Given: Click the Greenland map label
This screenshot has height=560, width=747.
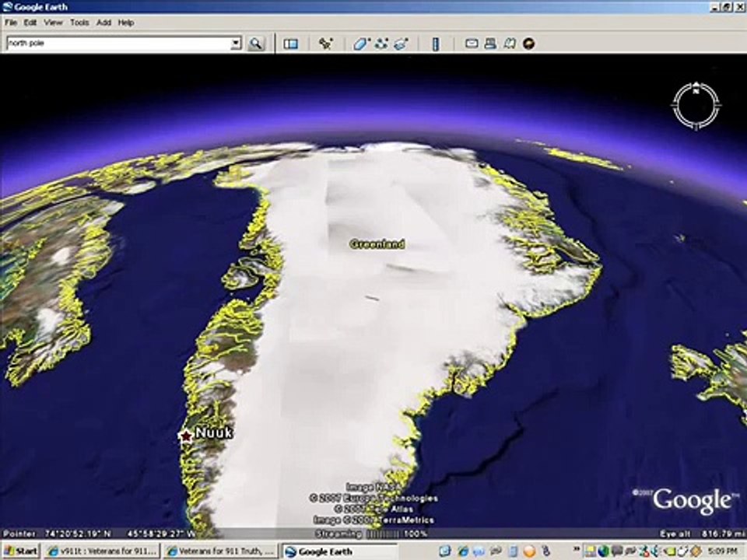Looking at the screenshot, I should (x=377, y=243).
